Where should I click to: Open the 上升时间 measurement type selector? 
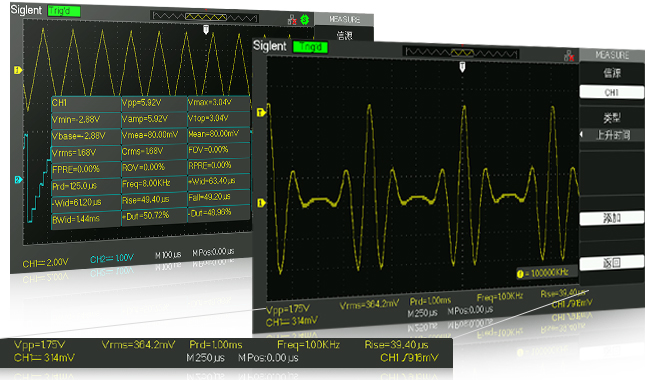[x=612, y=135]
